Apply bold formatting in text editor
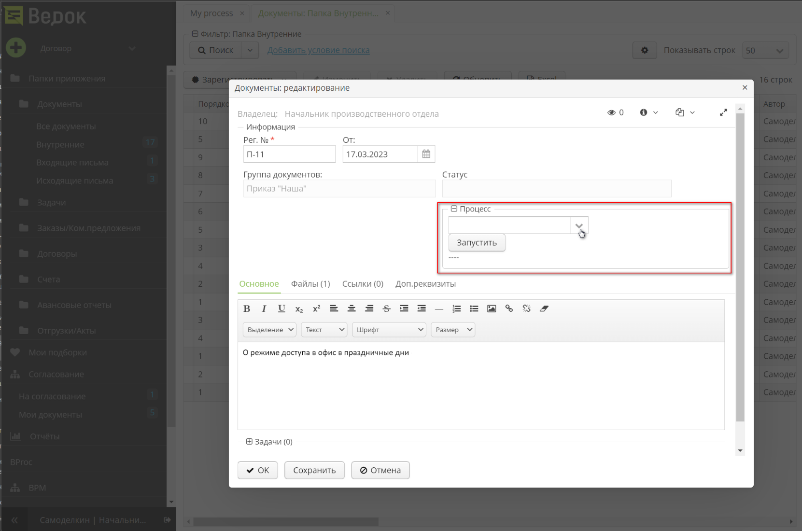 pyautogui.click(x=247, y=308)
